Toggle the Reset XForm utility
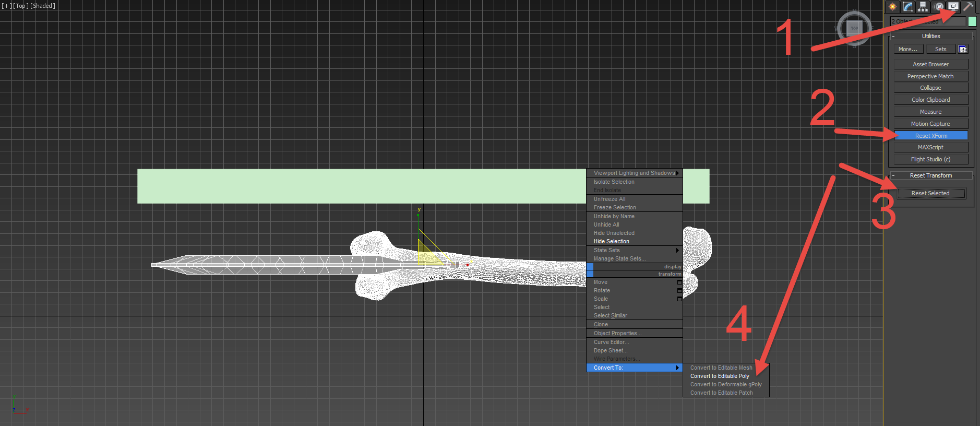 931,136
